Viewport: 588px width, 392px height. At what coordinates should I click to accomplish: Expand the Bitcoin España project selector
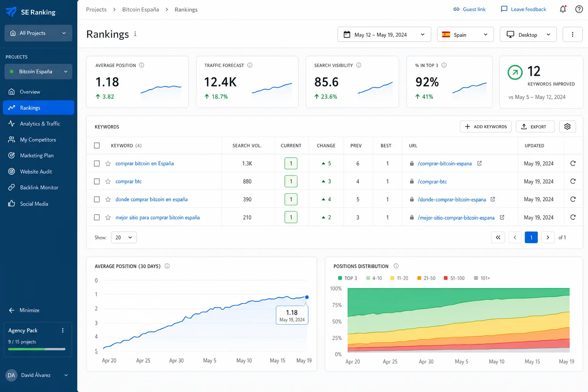pyautogui.click(x=38, y=72)
